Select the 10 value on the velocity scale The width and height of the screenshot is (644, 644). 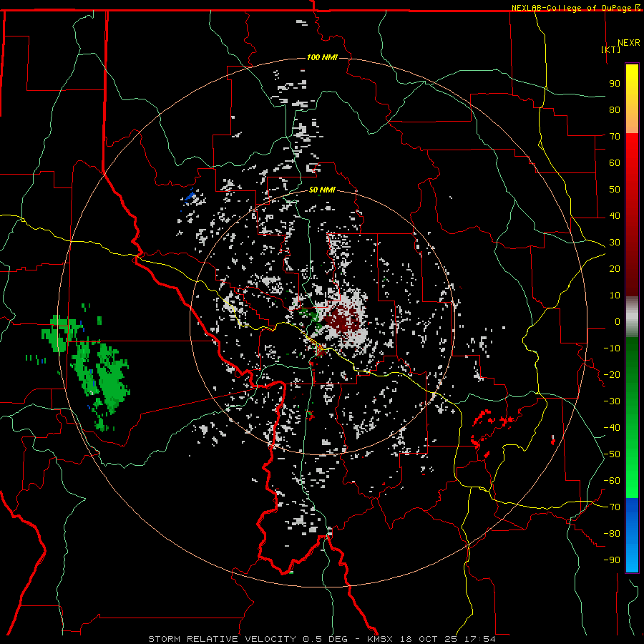coord(615,296)
